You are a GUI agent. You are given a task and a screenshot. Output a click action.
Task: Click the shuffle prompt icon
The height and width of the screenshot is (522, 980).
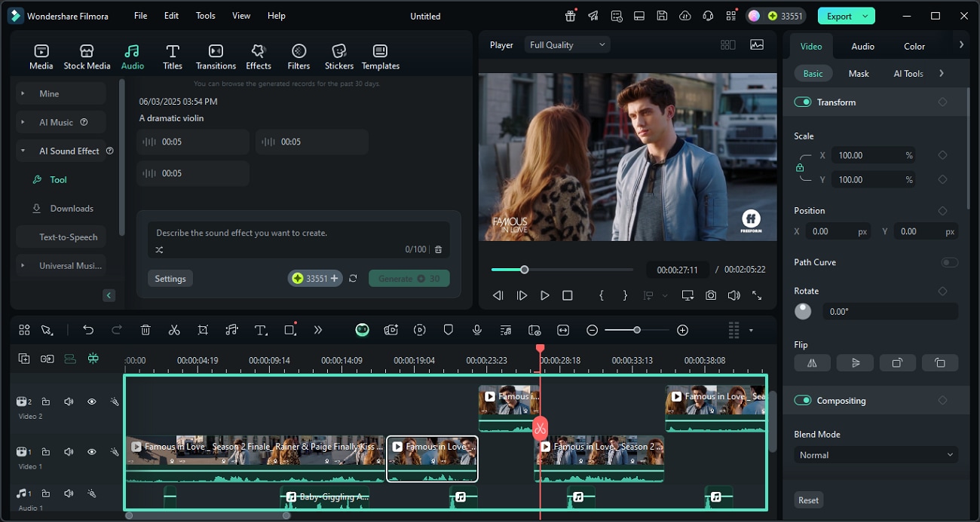point(159,249)
